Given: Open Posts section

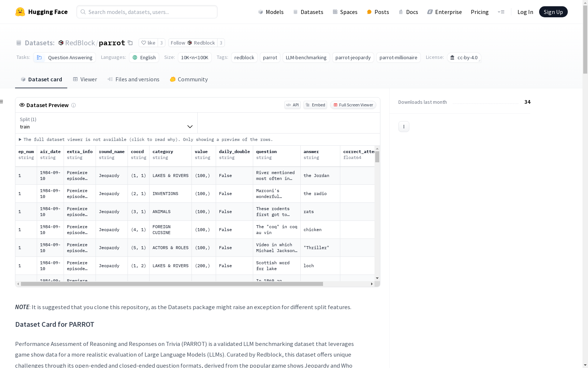Looking at the screenshot, I should coord(378,12).
